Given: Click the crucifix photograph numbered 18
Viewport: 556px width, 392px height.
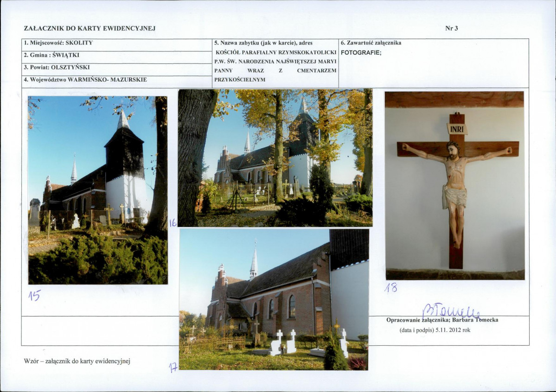Looking at the screenshot, I should coord(454,186).
